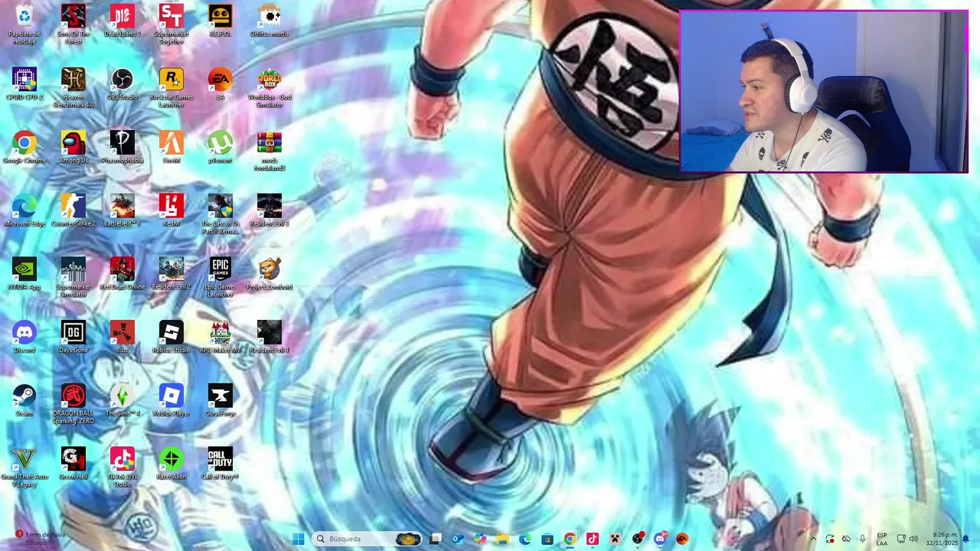Select WorldBox - God Simulator shortcut
This screenshot has width=980, height=551.
tap(269, 87)
